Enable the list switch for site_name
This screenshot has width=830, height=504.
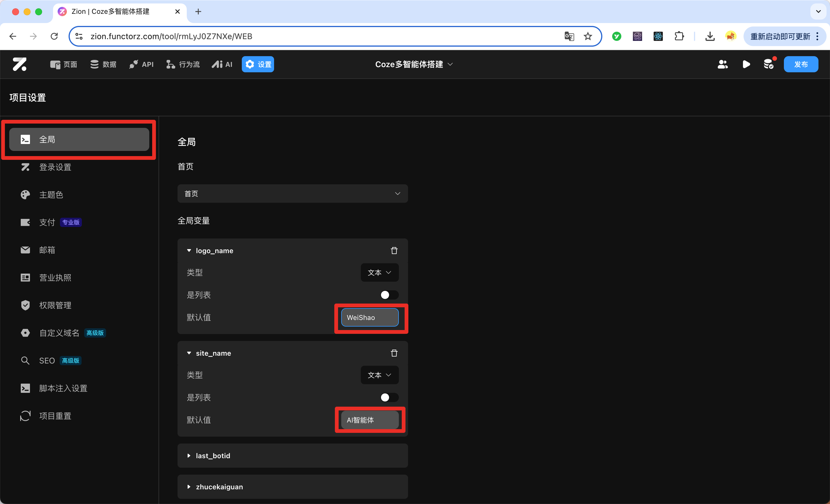[389, 397]
